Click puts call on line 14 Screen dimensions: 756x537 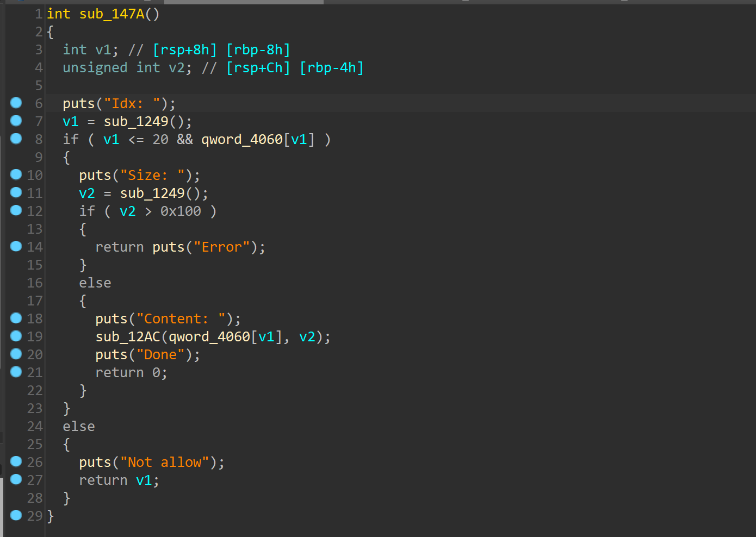169,247
